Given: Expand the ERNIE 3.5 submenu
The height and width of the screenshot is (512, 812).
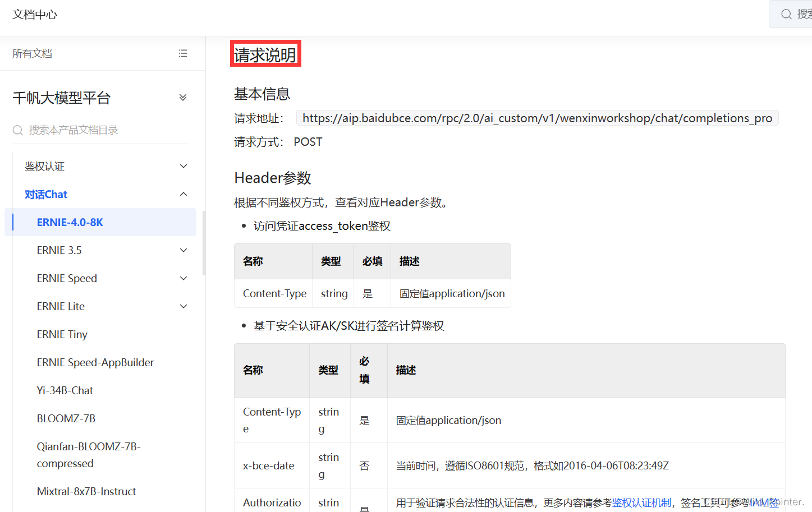Looking at the screenshot, I should (183, 250).
